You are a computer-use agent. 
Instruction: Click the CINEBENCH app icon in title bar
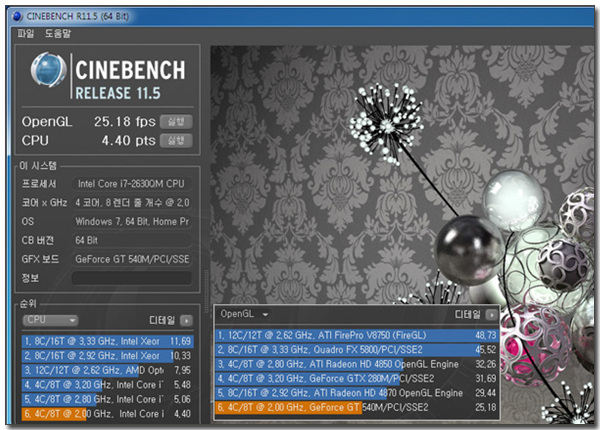(x=17, y=16)
